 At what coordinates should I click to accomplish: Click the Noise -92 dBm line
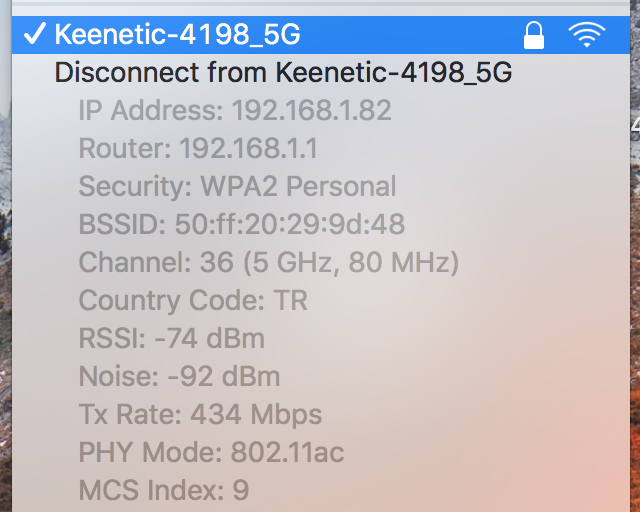(179, 376)
